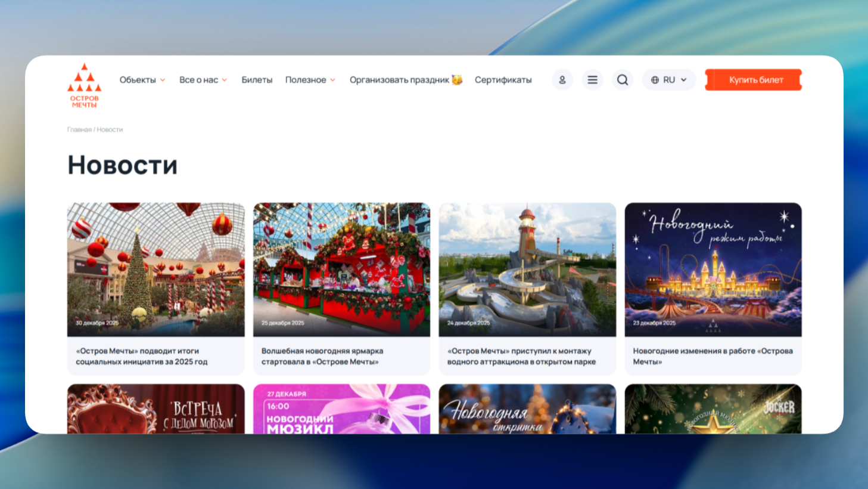Open the hamburger menu icon

point(592,80)
